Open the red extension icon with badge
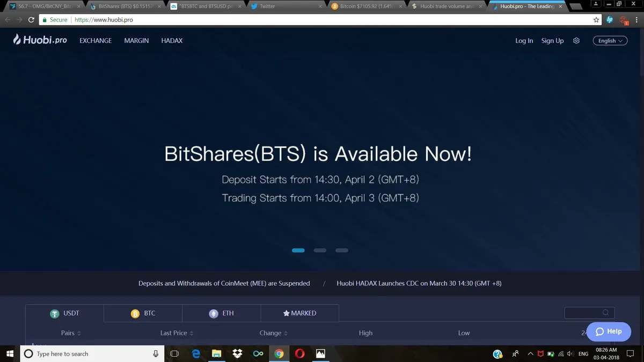 pos(624,20)
